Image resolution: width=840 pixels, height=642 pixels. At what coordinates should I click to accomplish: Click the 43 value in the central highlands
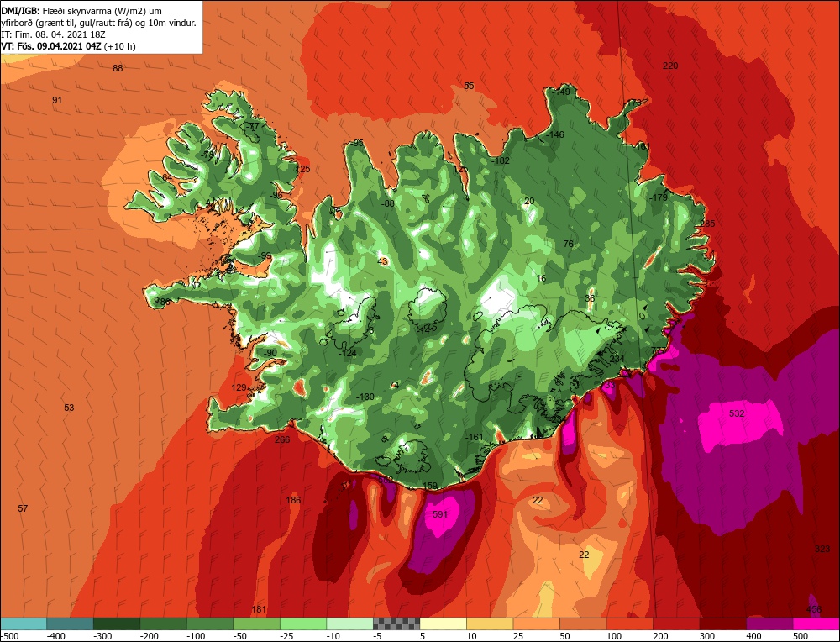tap(382, 261)
